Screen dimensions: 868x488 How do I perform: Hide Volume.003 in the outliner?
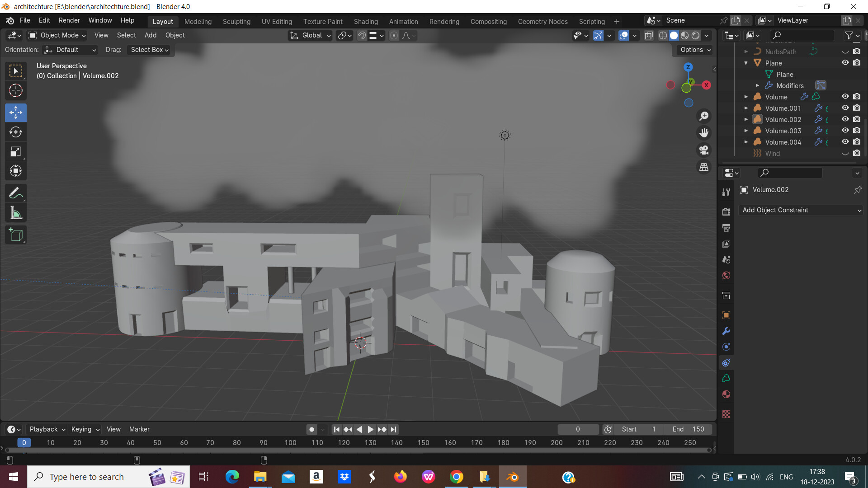[x=845, y=131]
